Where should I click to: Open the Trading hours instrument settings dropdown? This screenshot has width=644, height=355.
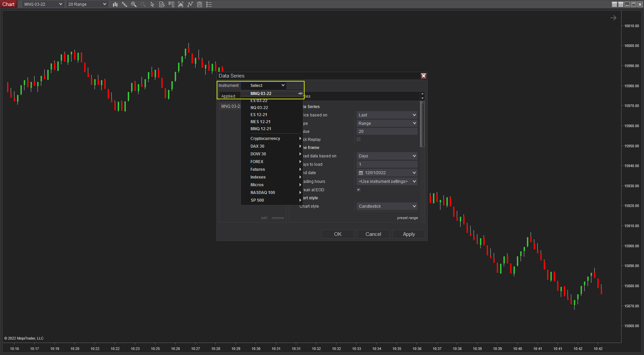387,182
